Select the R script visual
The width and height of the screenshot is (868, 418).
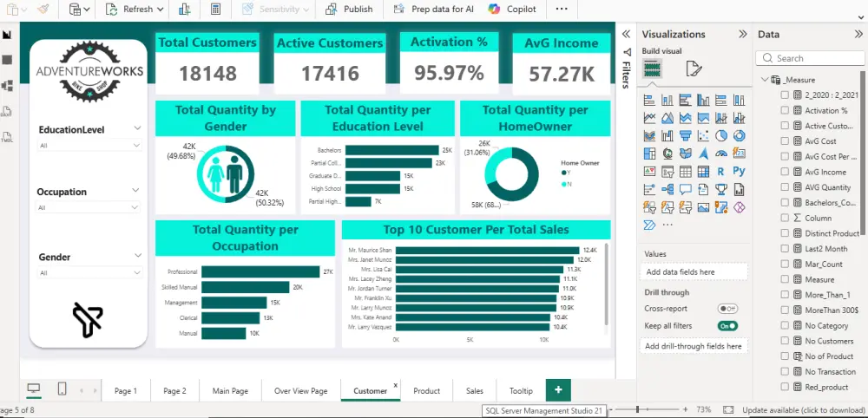point(720,172)
